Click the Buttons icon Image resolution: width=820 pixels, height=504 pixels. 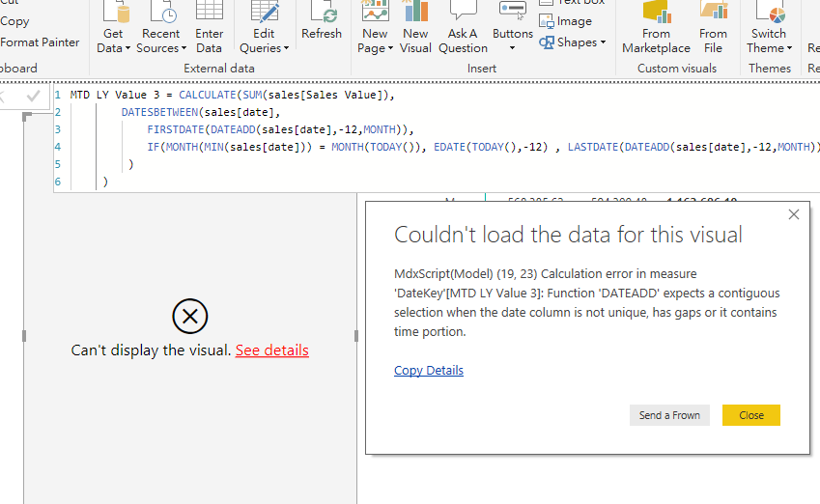point(513,11)
